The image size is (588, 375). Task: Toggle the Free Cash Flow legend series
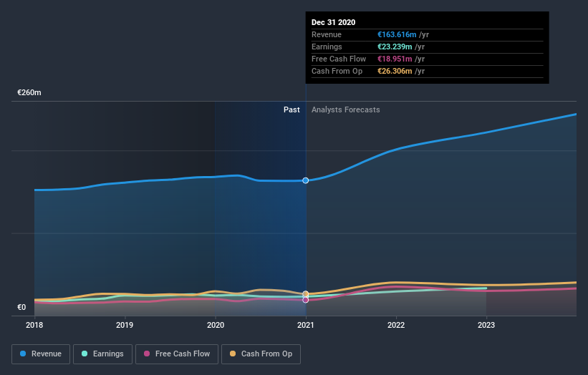pos(177,354)
